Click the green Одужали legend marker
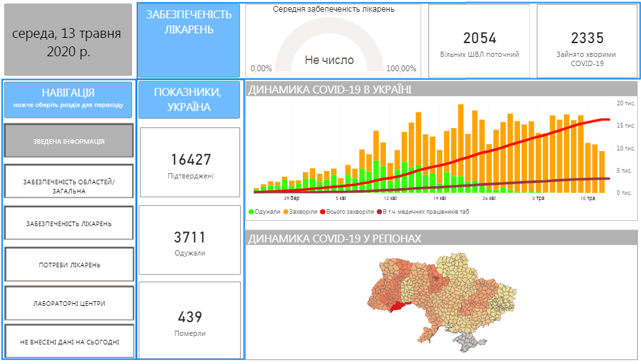The image size is (641, 364). [251, 212]
